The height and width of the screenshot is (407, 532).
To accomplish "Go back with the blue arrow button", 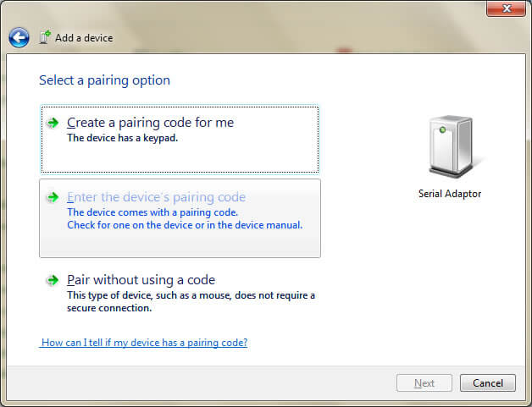I will (x=19, y=37).
